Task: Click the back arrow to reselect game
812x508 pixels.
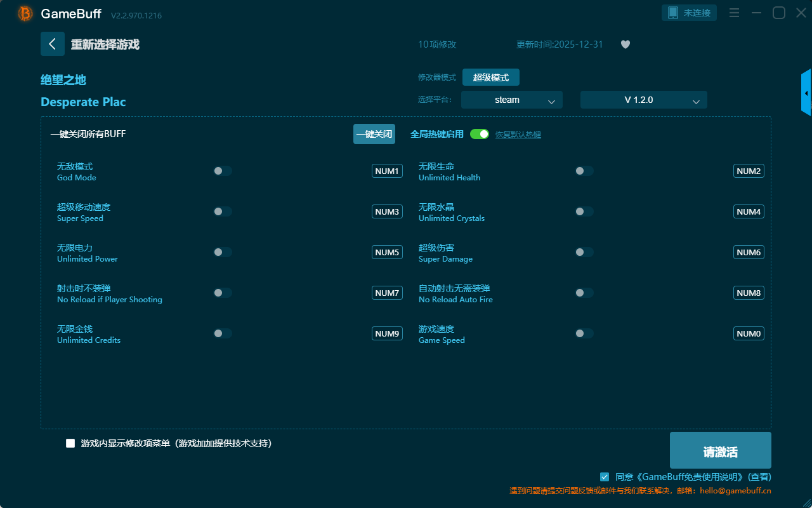Action: click(53, 44)
